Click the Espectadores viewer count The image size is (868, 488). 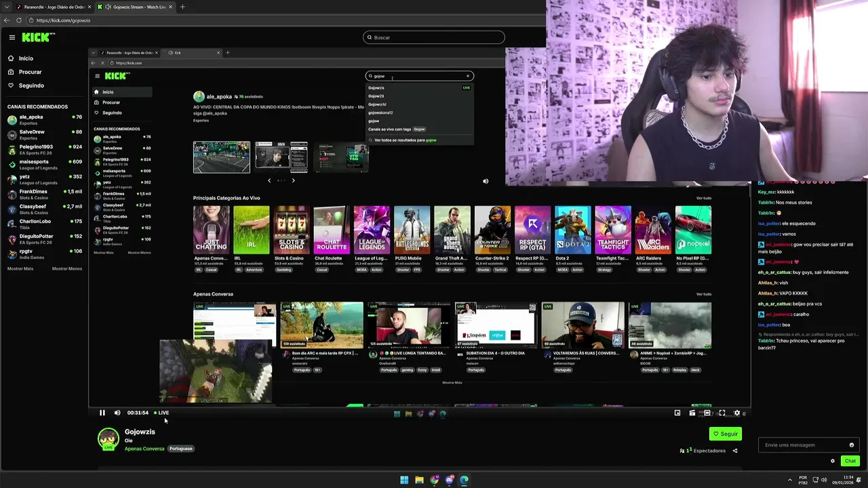tap(703, 451)
